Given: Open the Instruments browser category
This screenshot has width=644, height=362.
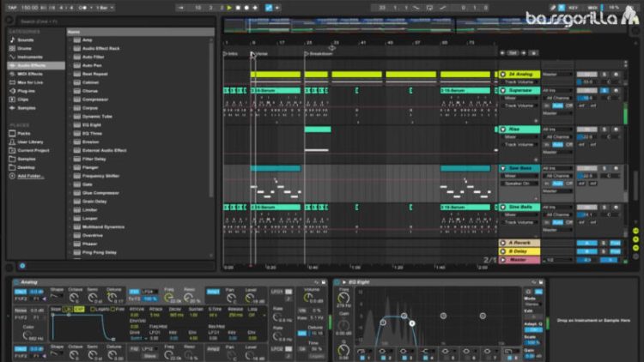Looking at the screenshot, I should point(30,57).
